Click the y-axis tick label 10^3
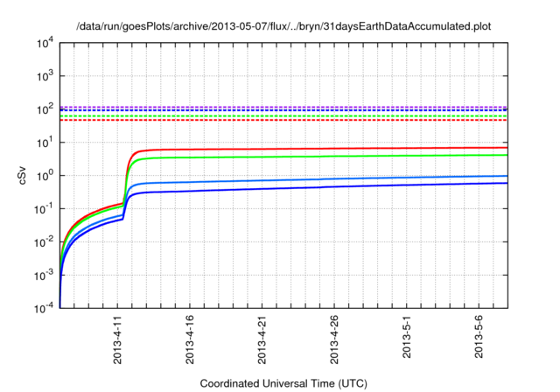The image size is (560, 392). 45,76
